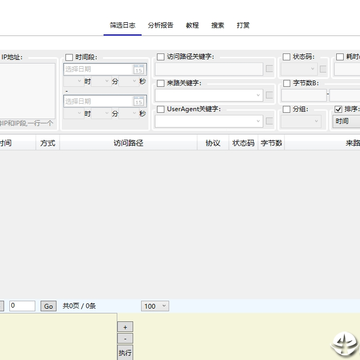Image resolution: width=360 pixels, height=360 pixels.
Task: Click the page number field showing 0
Action: [x=22, y=306]
